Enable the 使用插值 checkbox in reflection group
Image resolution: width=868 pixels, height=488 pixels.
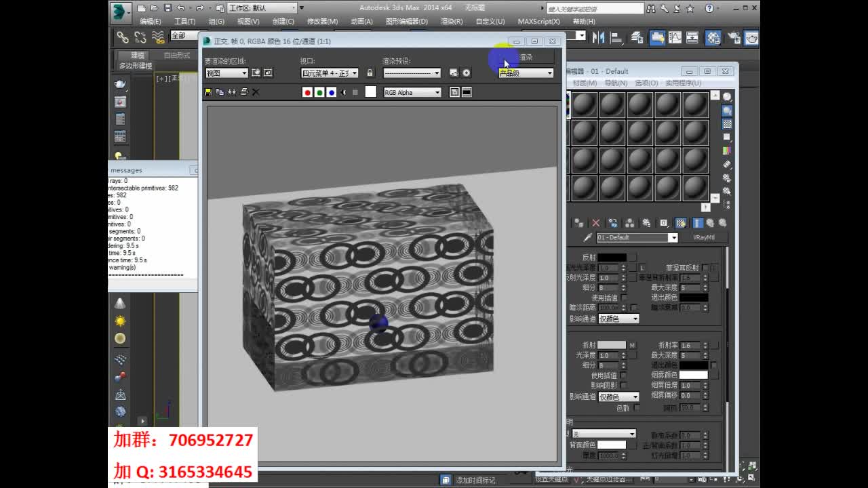click(x=623, y=298)
